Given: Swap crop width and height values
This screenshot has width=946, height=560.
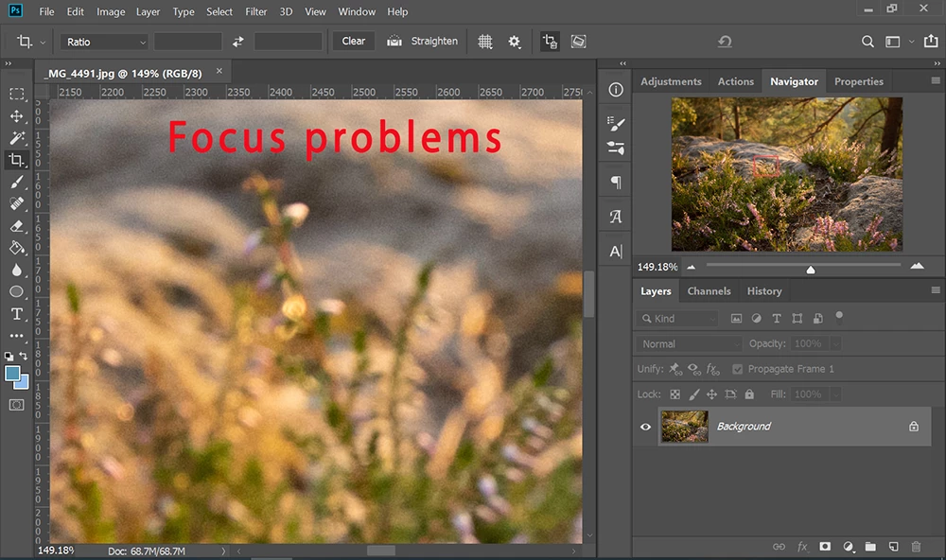Looking at the screenshot, I should click(238, 42).
